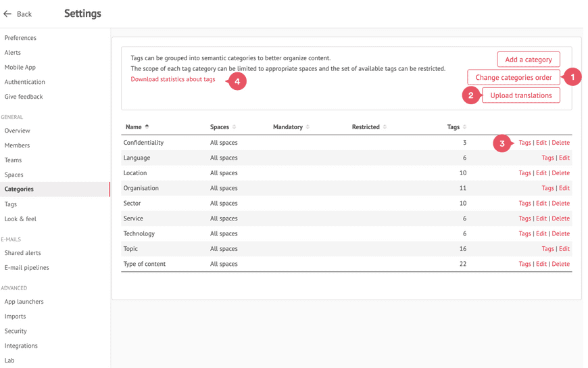Delete the Location category
The height and width of the screenshot is (368, 588).
click(x=560, y=172)
